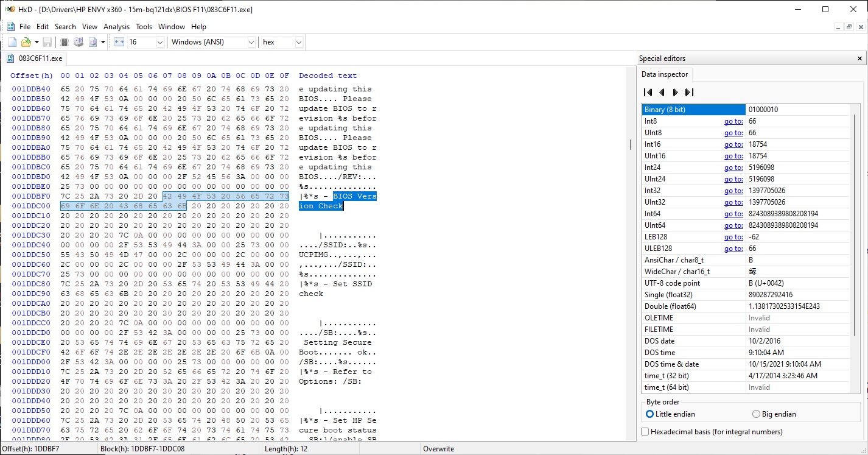Expand the hex offset base dropdown
The height and width of the screenshot is (455, 868).
(x=298, y=42)
